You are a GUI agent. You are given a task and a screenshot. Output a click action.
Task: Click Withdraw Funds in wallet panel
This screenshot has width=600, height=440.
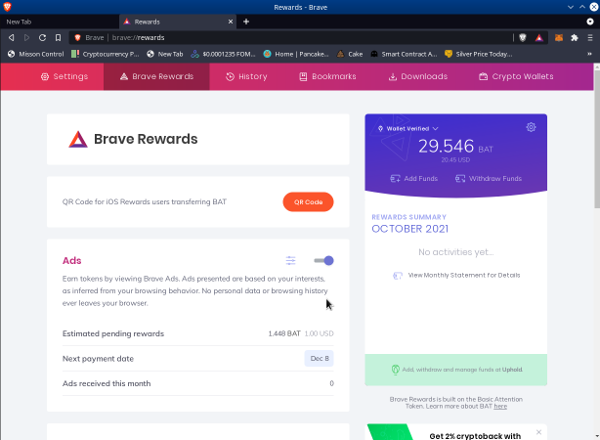point(489,179)
